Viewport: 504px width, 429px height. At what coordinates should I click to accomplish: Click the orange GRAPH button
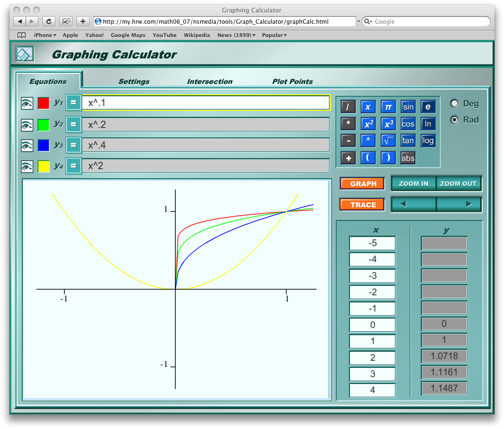click(x=362, y=184)
